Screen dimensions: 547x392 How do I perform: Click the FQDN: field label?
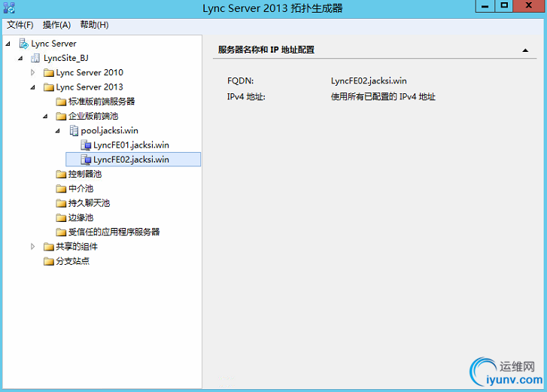[240, 81]
